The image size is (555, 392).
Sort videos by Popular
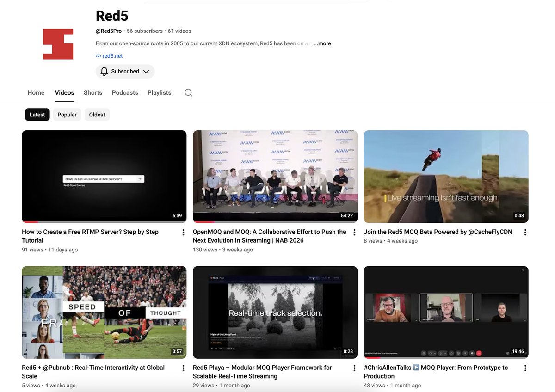67,115
